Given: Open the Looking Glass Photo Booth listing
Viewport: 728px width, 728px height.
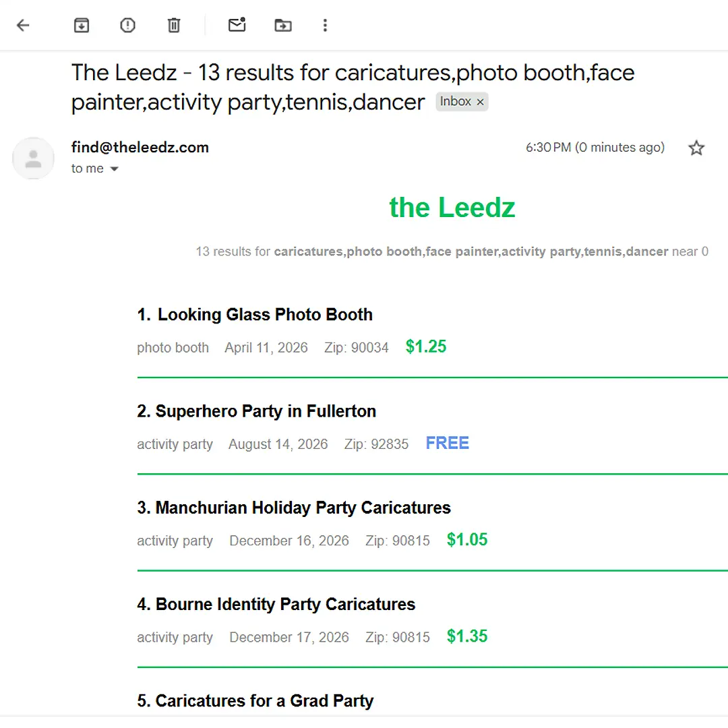Looking at the screenshot, I should coord(264,315).
